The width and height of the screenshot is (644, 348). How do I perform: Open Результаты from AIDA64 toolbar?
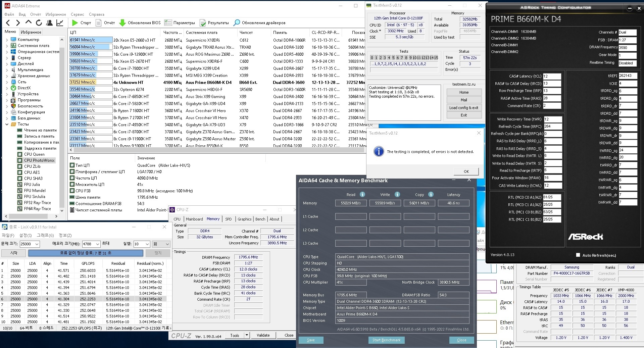coord(214,23)
